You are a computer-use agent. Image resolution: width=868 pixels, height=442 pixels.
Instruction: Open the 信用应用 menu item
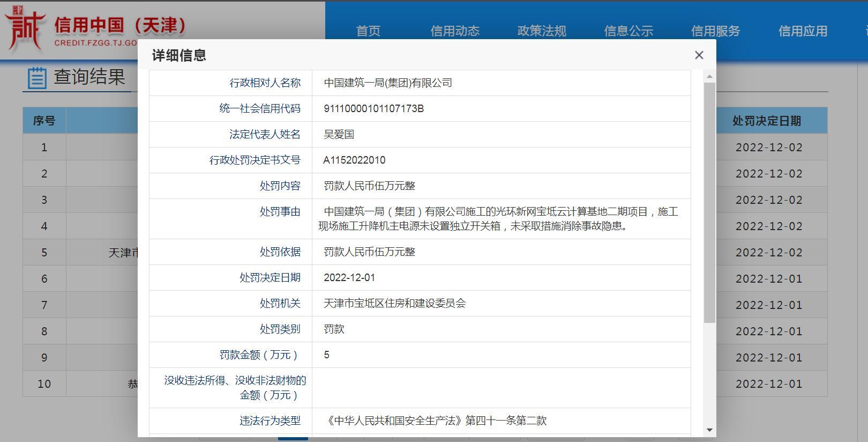tap(803, 31)
